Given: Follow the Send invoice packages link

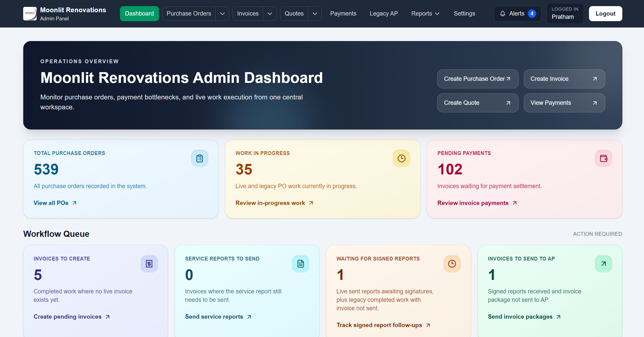Looking at the screenshot, I should coord(524,317).
